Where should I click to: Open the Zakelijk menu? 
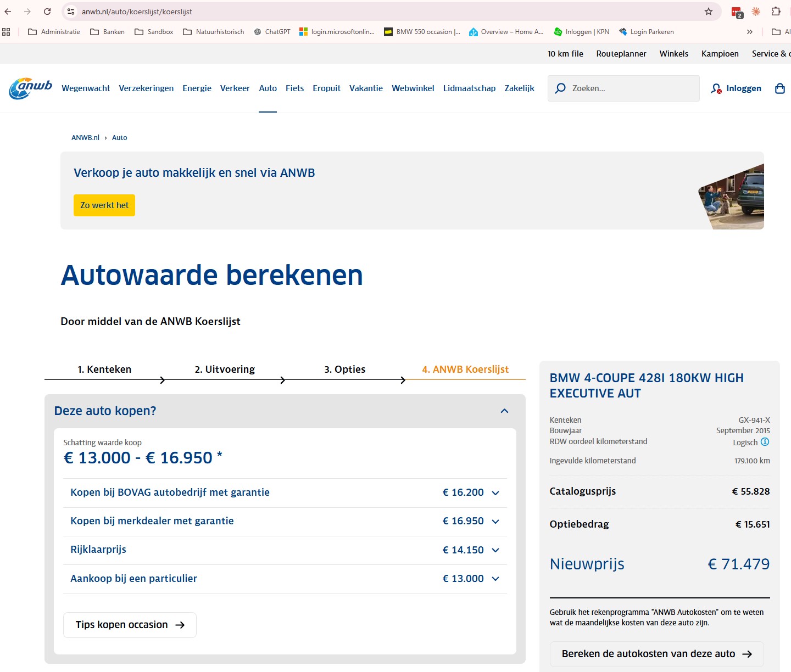click(x=520, y=88)
